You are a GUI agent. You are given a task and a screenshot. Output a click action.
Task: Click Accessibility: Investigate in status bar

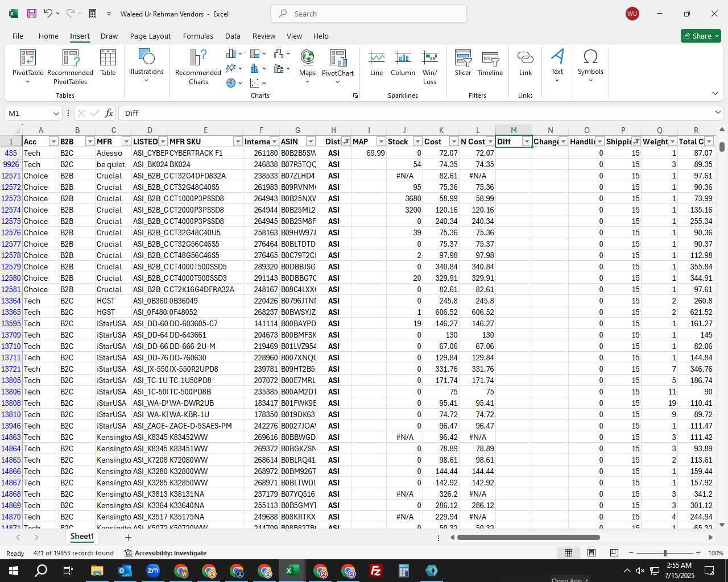pyautogui.click(x=166, y=553)
